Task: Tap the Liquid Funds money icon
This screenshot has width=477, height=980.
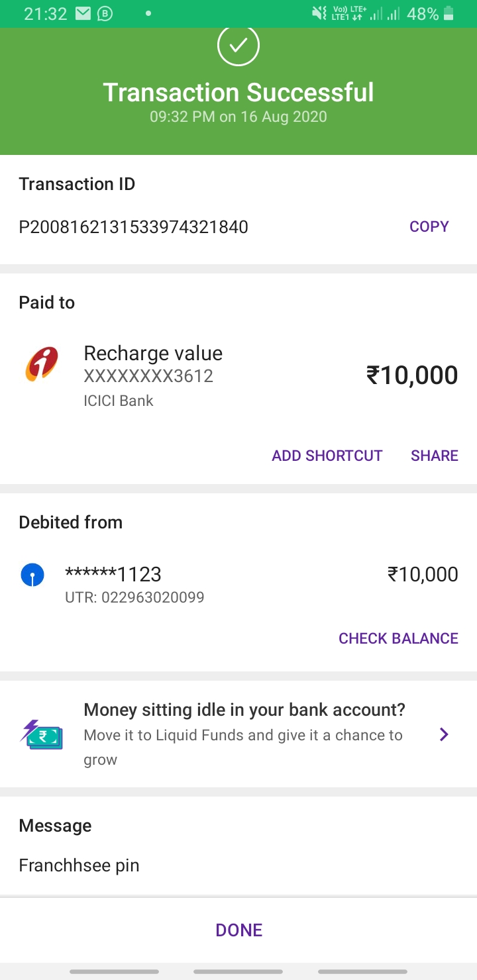Action: coord(41,734)
